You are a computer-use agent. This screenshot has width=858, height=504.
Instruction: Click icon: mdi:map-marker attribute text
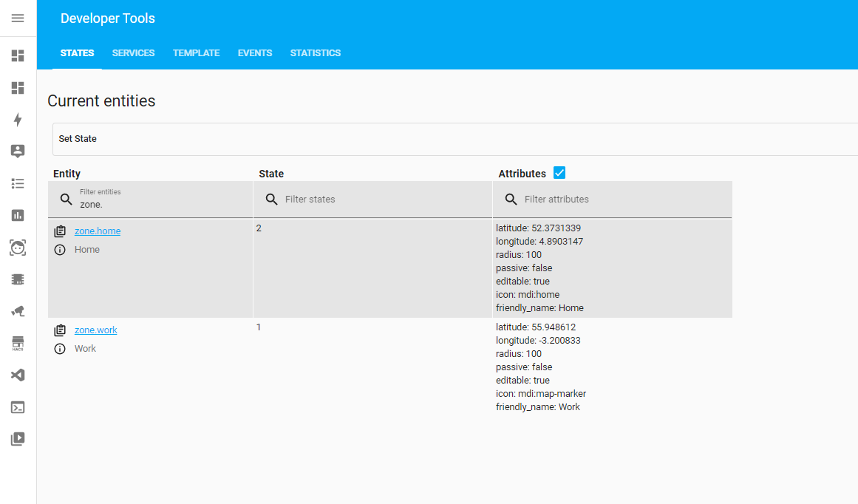pos(541,393)
